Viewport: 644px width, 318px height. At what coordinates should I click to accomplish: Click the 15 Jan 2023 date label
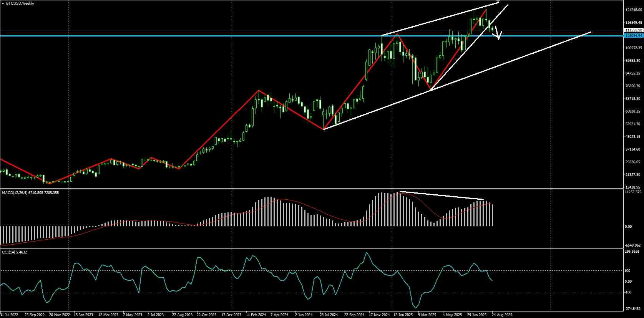[x=83, y=315]
